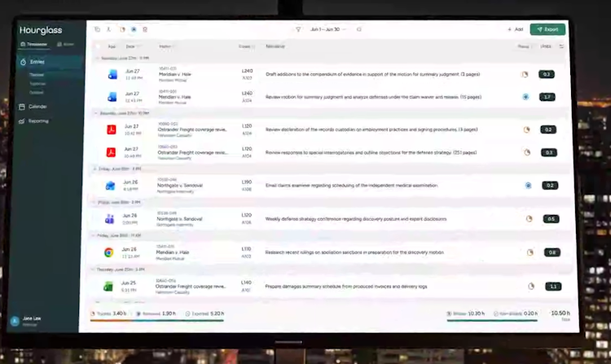Click the refresh icon beside the date range
This screenshot has height=364, width=611.
point(359,29)
